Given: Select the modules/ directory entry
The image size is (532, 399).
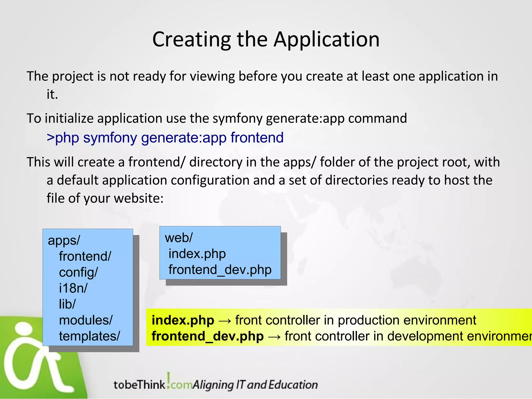Looking at the screenshot, I should pyautogui.click(x=86, y=320).
